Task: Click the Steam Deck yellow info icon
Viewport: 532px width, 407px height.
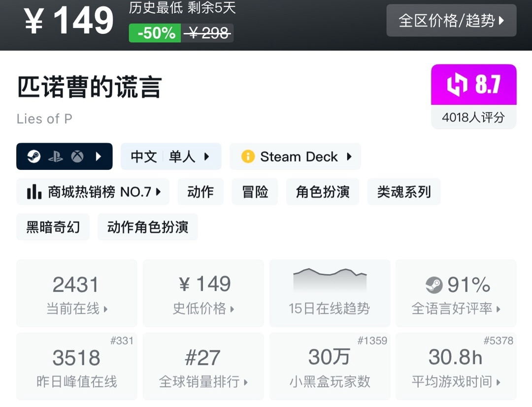Action: click(248, 157)
